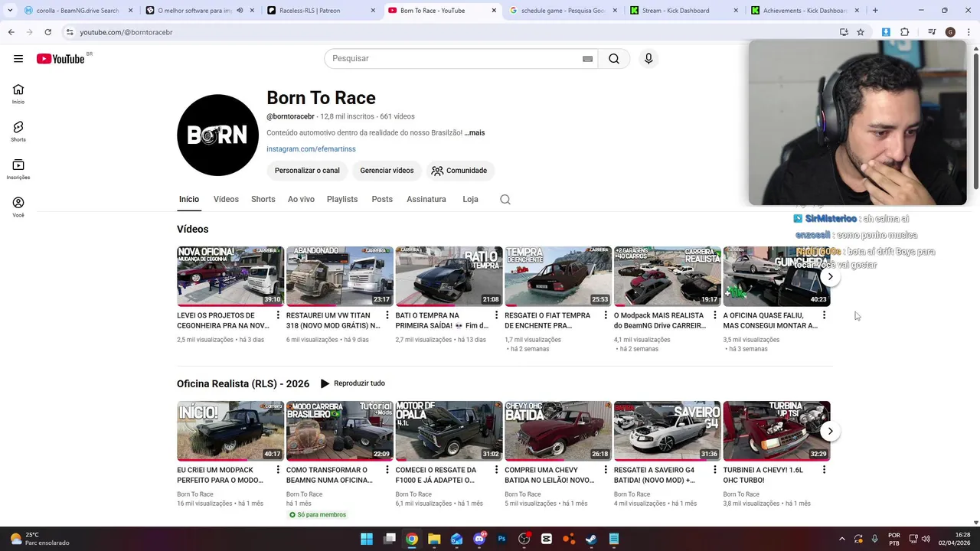Open the instagram.com/efemartinss link
This screenshot has height=551, width=980.
click(311, 149)
